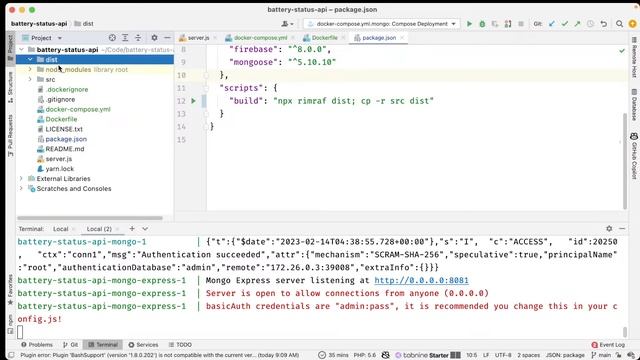The width and height of the screenshot is (640, 360).
Task: Open http://0.0.0.0:8081 link
Action: [x=421, y=280]
